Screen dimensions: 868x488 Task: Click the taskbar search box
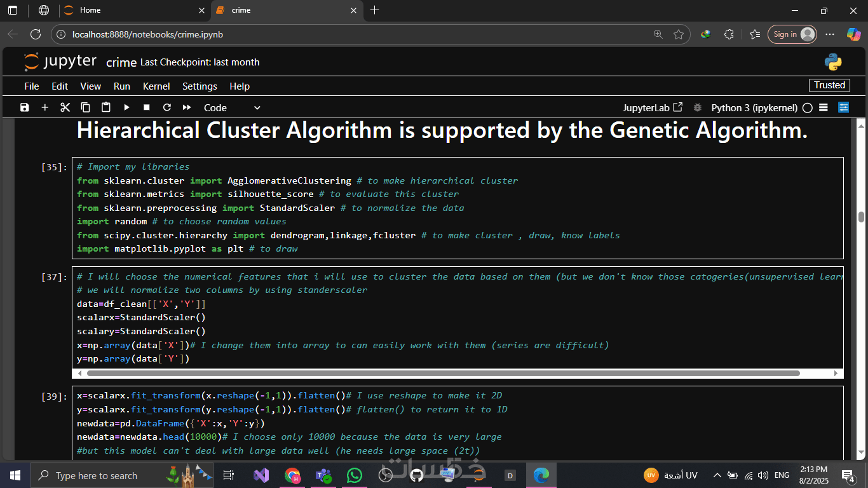tap(122, 475)
